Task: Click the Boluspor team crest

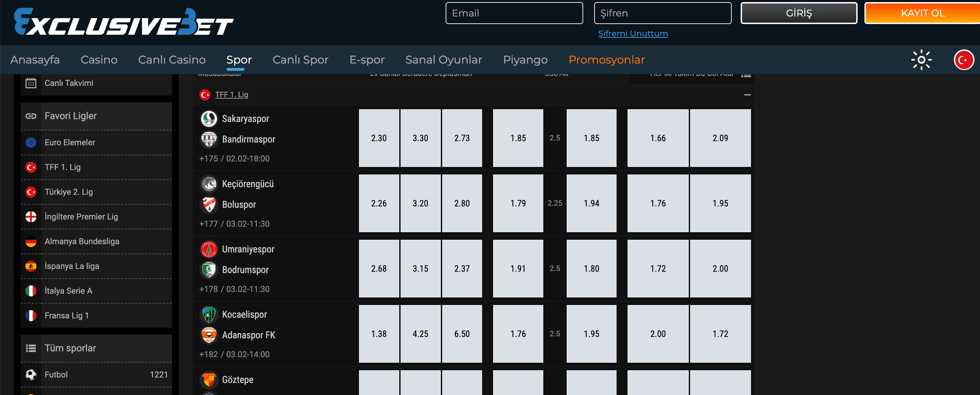Action: 208,204
